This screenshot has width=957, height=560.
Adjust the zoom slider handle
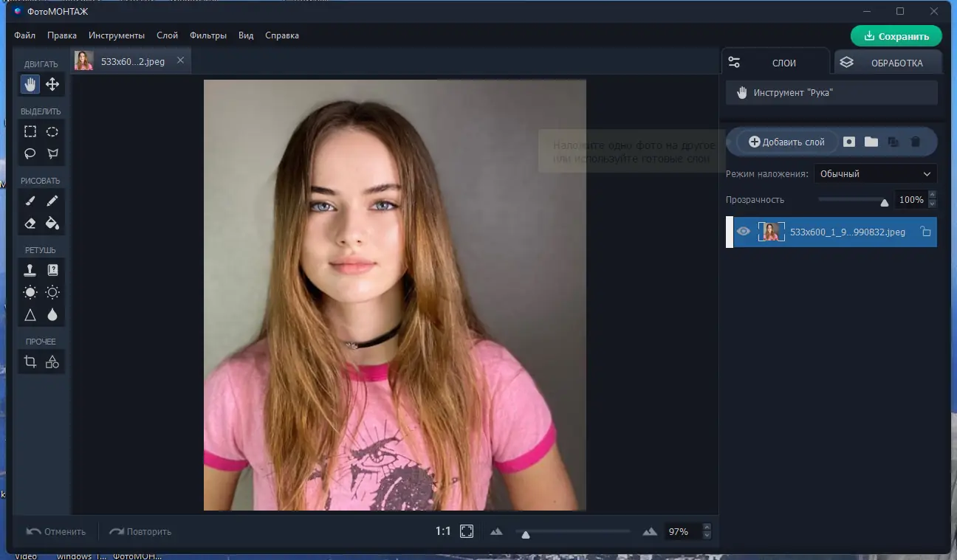526,533
